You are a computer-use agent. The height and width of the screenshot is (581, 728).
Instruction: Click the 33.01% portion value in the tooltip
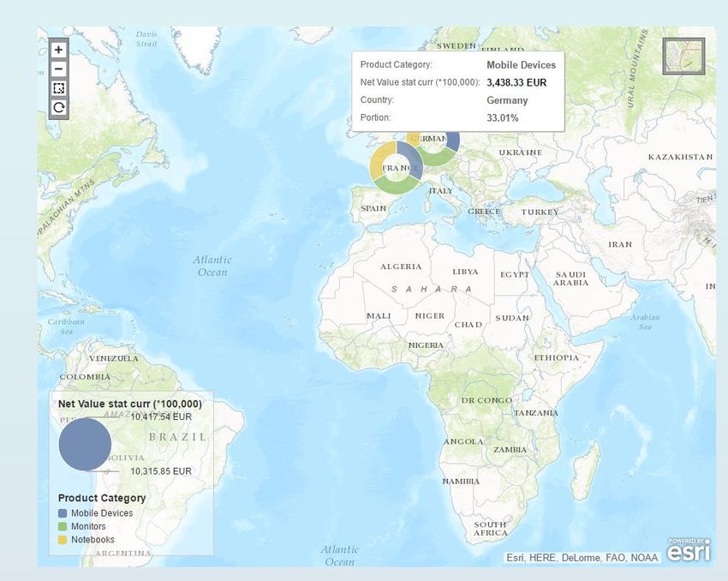[503, 118]
